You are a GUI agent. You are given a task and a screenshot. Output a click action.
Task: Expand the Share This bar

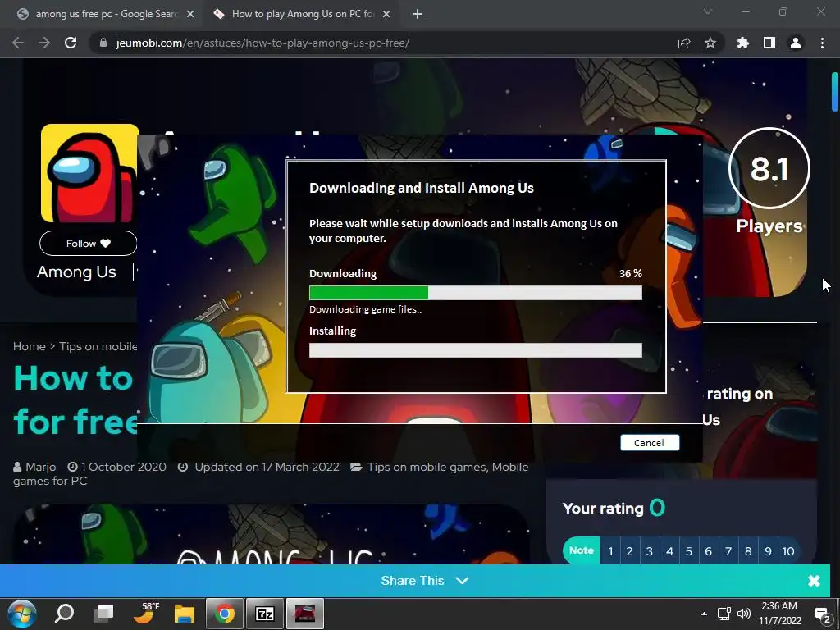424,580
